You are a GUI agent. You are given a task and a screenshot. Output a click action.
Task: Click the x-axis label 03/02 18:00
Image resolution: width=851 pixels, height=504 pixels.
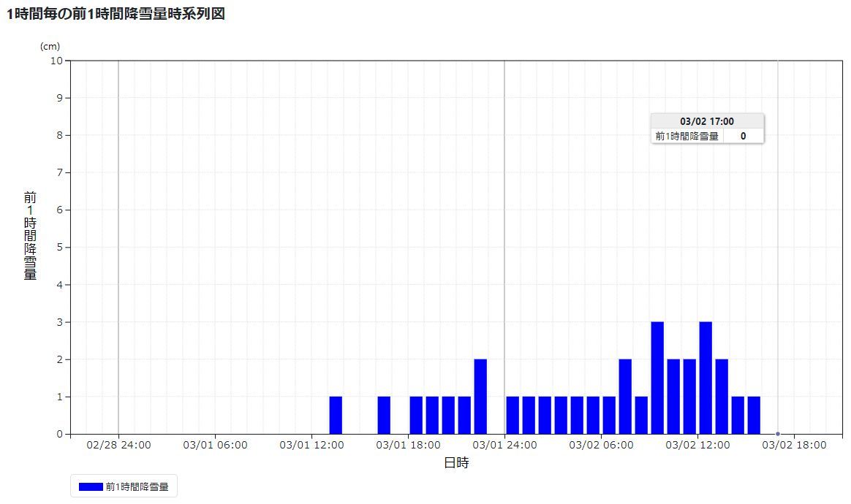[795, 446]
